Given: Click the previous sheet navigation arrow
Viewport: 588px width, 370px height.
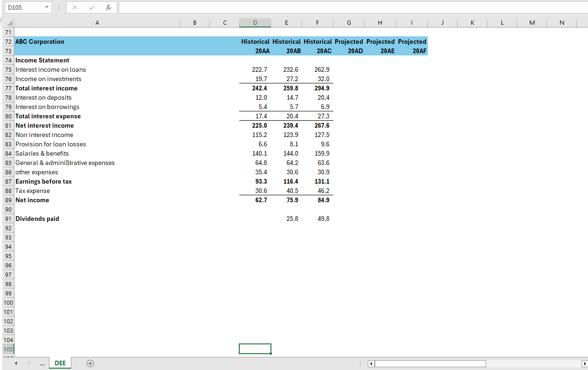Looking at the screenshot, I should 16,363.
